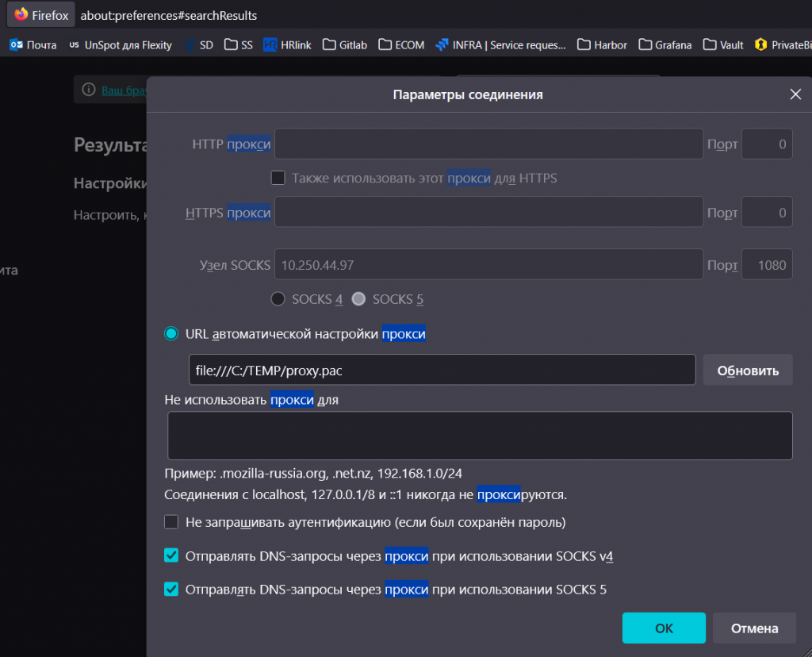The width and height of the screenshot is (812, 657).
Task: Click the proxy exceptions text field
Action: 479,435
